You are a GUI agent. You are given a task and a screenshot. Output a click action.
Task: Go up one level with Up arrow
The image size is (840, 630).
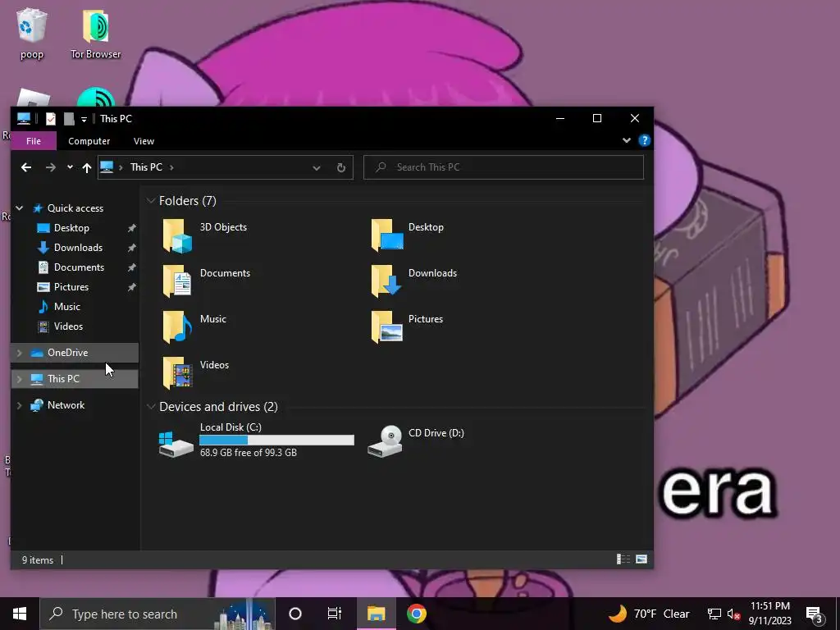point(87,167)
